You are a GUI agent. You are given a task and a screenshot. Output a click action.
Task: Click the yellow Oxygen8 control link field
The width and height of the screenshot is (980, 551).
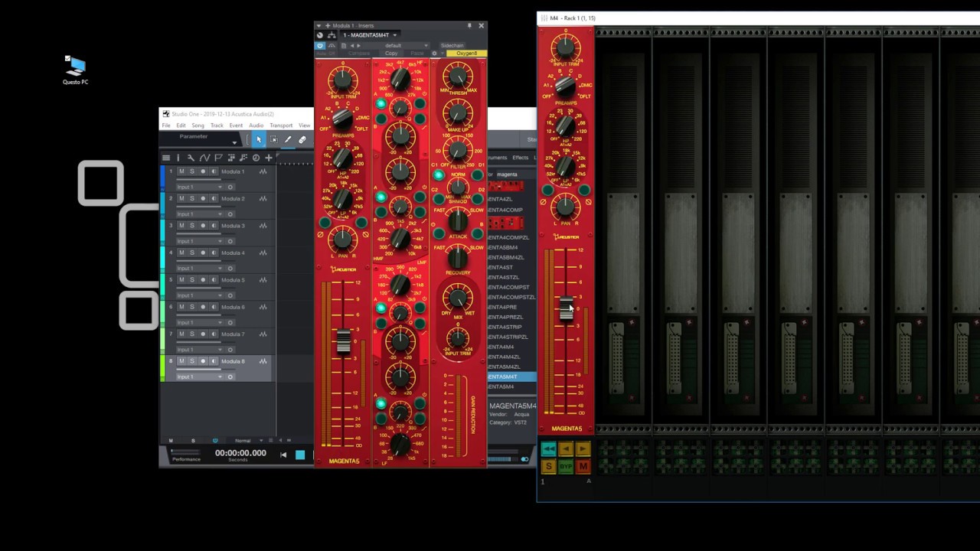tap(466, 54)
